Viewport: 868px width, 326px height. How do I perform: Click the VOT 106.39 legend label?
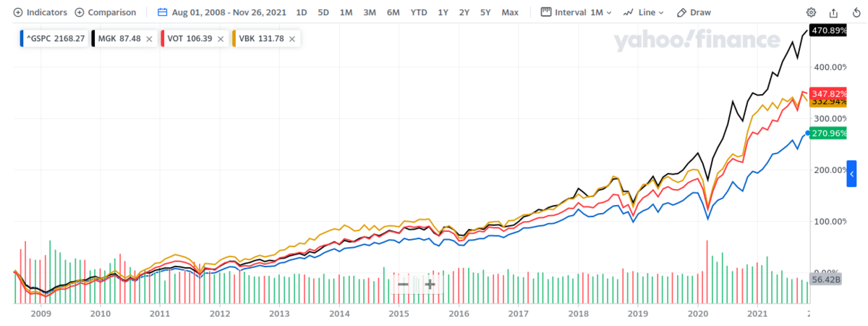[190, 38]
